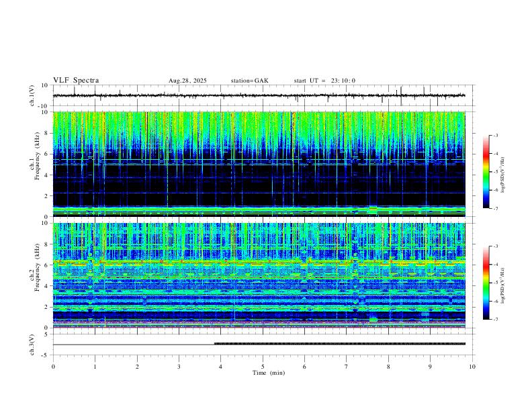Viewport: 532px width, 411px height.
Task: Click the lower PSD color scale bar
Action: coord(486,283)
